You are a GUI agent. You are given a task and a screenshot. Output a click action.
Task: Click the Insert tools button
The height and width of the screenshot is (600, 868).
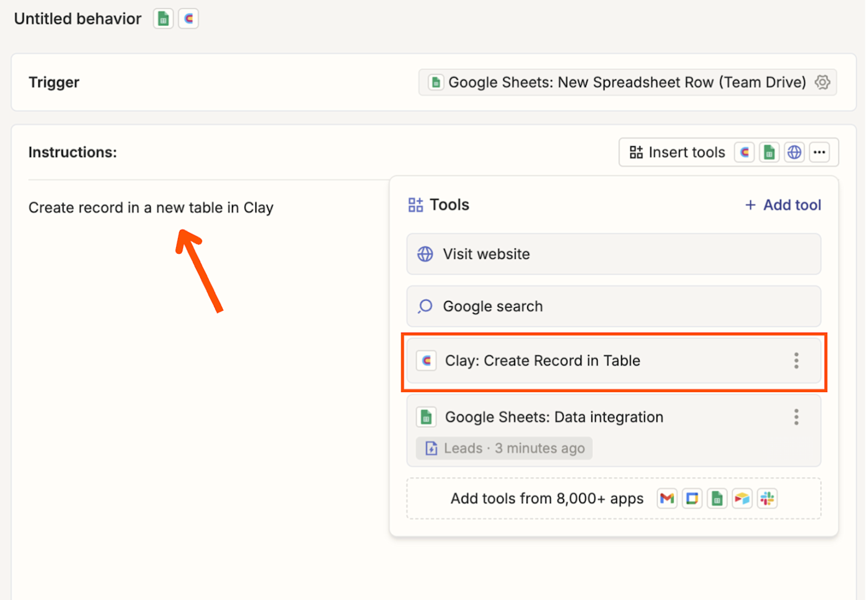[x=678, y=152]
